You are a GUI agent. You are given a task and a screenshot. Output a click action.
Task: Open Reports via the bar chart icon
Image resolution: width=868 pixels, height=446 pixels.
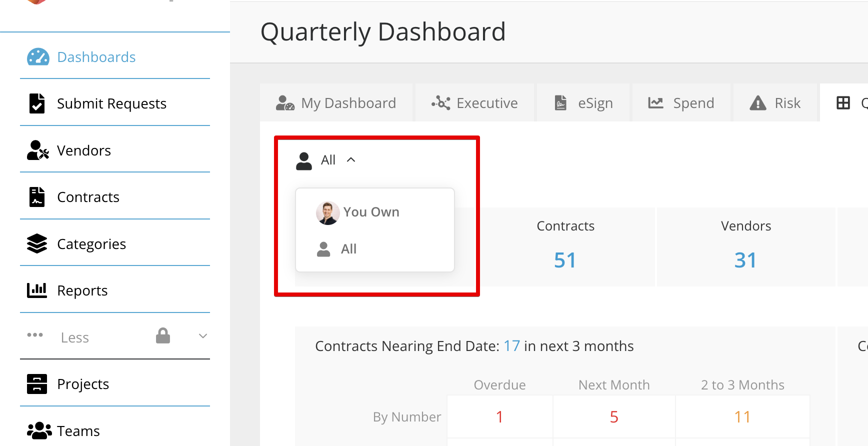[37, 290]
